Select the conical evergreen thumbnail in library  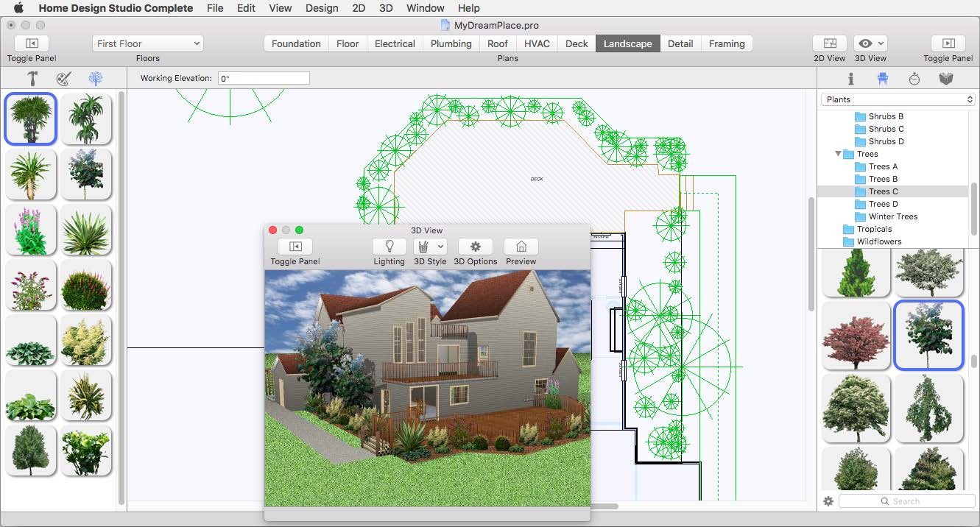[x=856, y=272]
